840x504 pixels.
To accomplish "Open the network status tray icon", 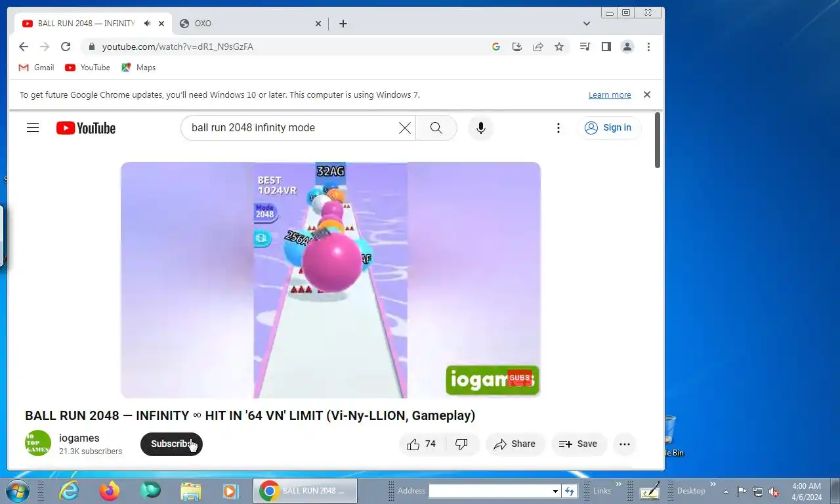I will 758,491.
